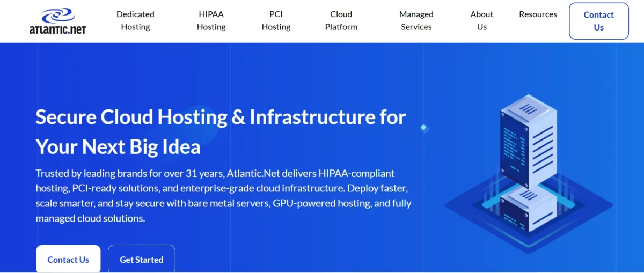Viewport: 644px width, 273px height.
Task: Click the Get Started button
Action: [x=142, y=260]
